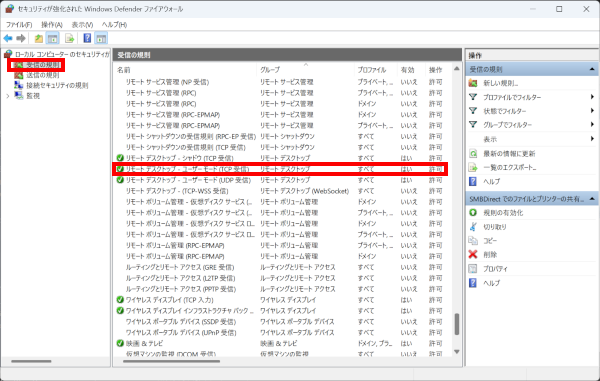The width and height of the screenshot is (600, 381).
Task: Sort by the 有効 column header
Action: [411, 70]
